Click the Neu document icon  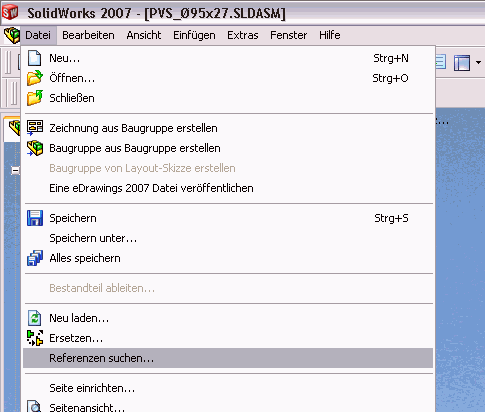click(35, 58)
